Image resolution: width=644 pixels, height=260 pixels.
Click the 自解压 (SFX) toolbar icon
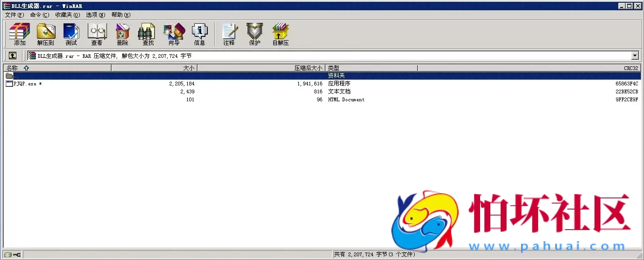280,34
